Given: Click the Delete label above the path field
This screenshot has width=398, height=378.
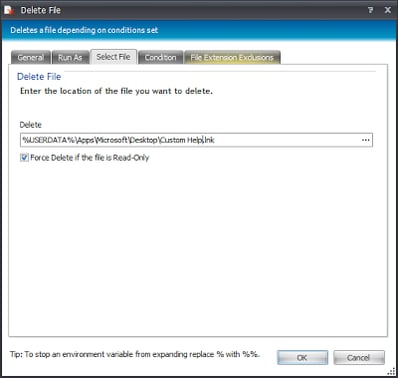Looking at the screenshot, I should click(31, 125).
